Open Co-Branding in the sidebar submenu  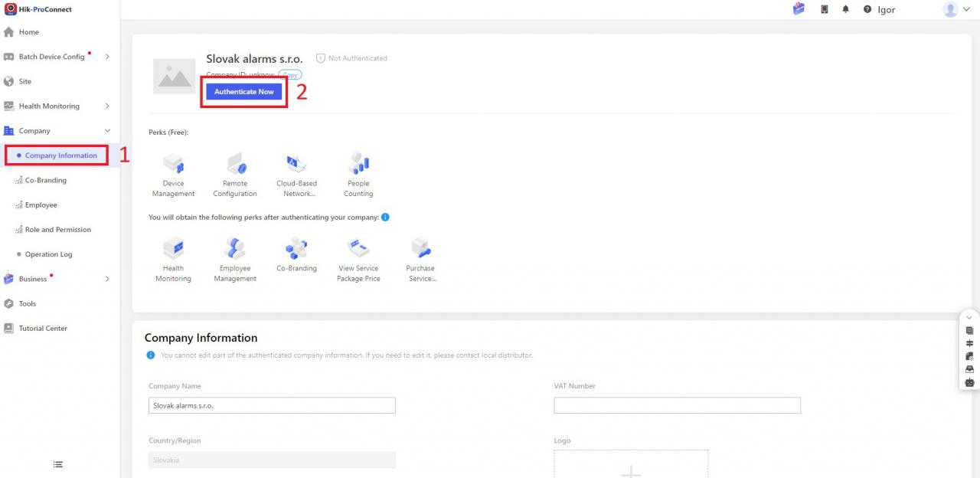click(x=46, y=180)
